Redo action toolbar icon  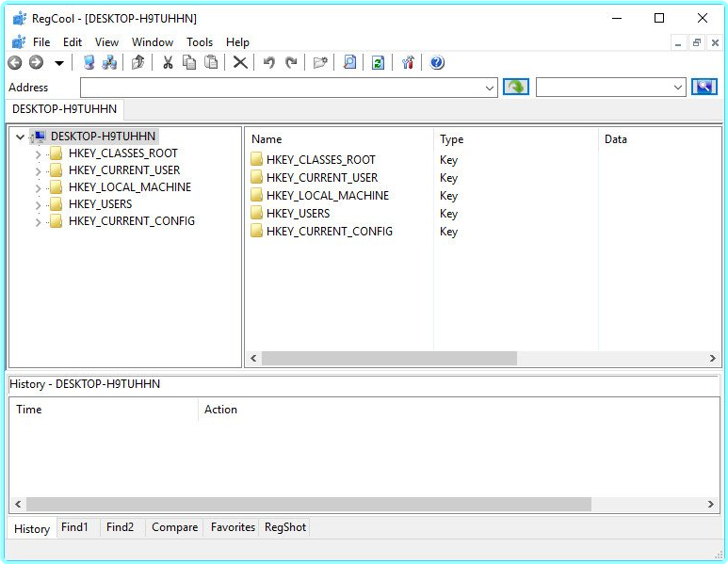(291, 62)
